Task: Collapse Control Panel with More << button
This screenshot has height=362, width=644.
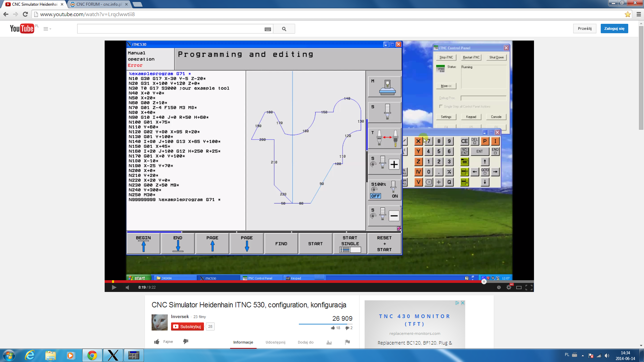Action: pos(446,86)
